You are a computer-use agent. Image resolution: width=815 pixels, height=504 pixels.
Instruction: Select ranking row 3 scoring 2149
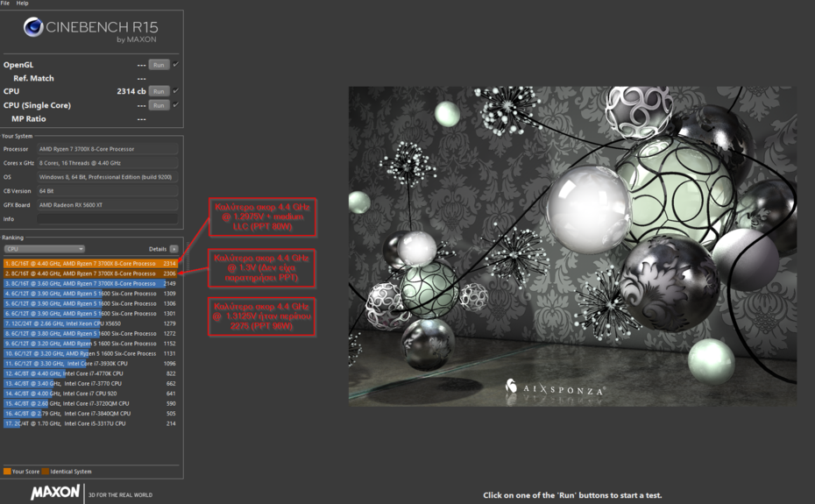(90, 284)
